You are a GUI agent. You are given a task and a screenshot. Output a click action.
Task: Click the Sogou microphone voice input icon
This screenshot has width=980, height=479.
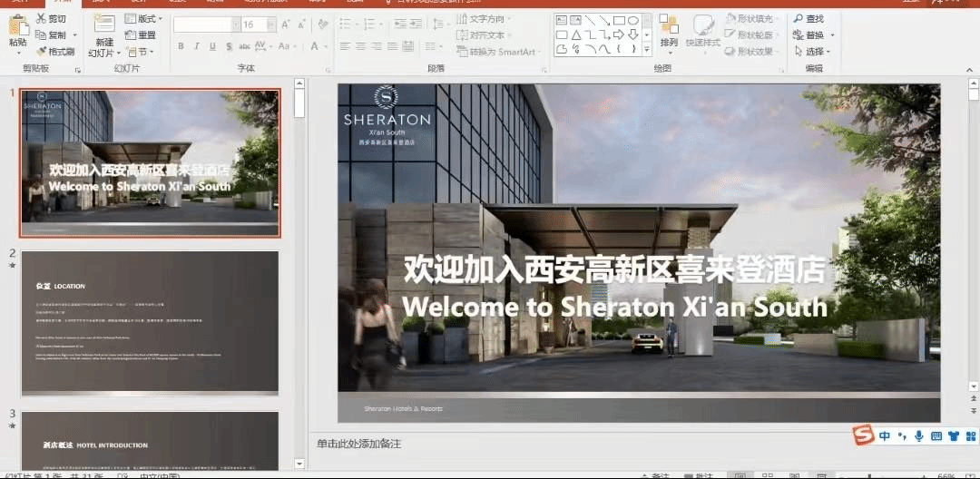click(918, 436)
